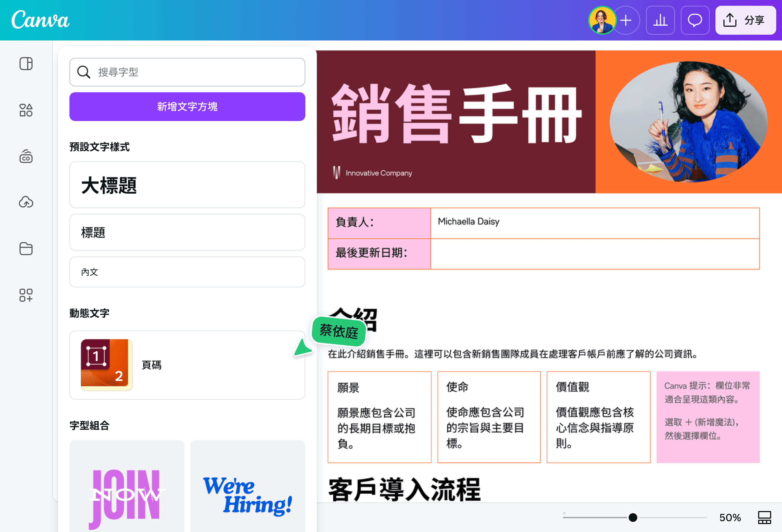Choose the JOIN NOW font combination
Viewport: 782px width, 532px height.
127,486
